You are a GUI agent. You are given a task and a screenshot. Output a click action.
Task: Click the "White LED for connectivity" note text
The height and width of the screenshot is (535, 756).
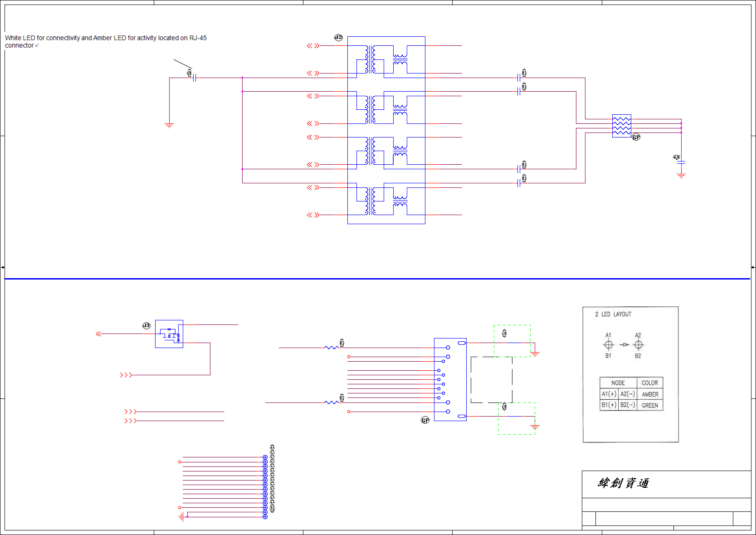click(x=106, y=41)
